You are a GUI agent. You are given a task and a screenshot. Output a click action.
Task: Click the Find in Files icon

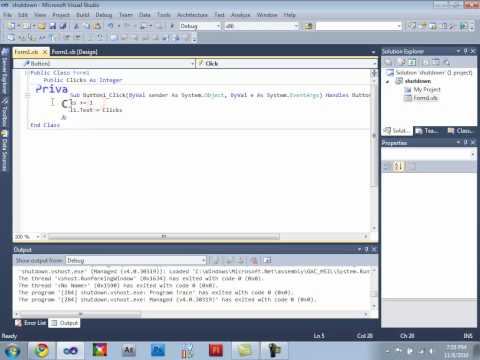point(309,26)
